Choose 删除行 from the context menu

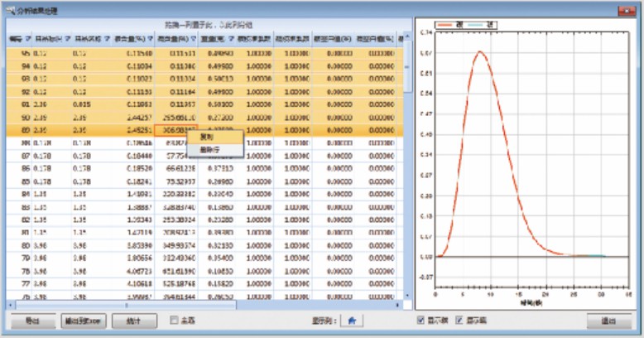209,149
